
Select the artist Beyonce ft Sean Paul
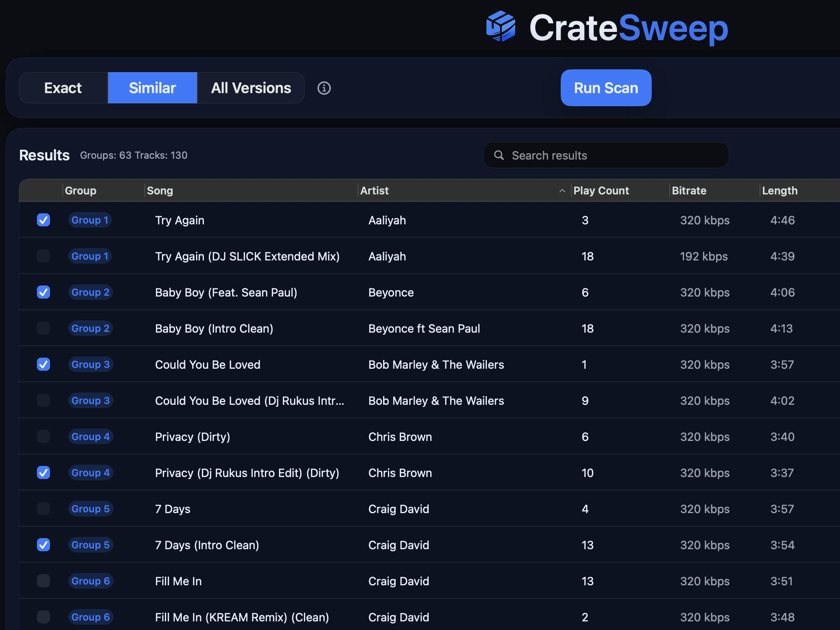pyautogui.click(x=424, y=329)
